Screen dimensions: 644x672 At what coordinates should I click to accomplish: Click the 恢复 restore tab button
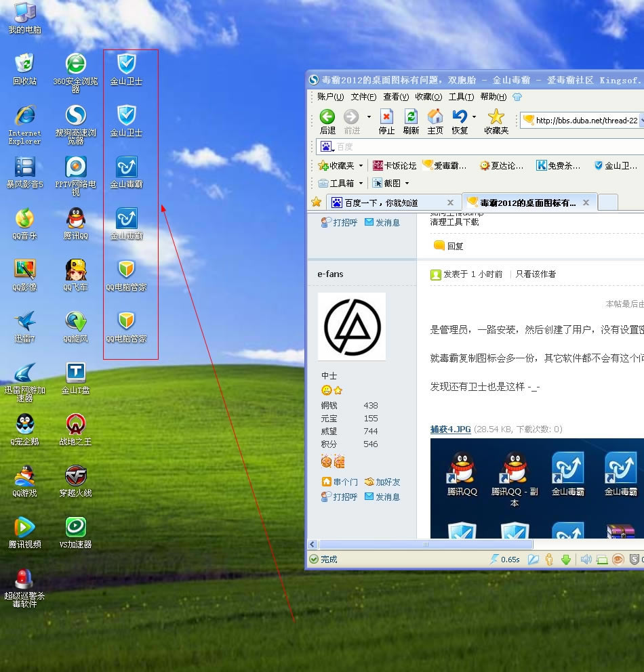pos(460,122)
